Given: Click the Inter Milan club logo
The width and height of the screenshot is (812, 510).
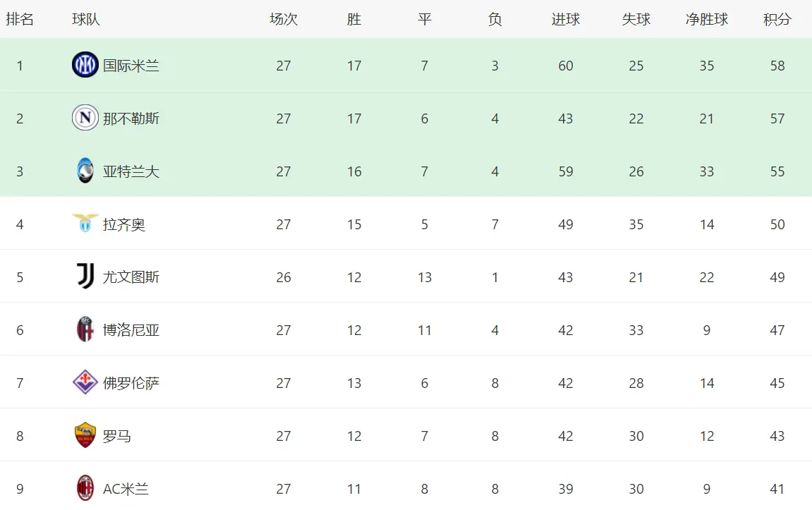Looking at the screenshot, I should [x=85, y=65].
